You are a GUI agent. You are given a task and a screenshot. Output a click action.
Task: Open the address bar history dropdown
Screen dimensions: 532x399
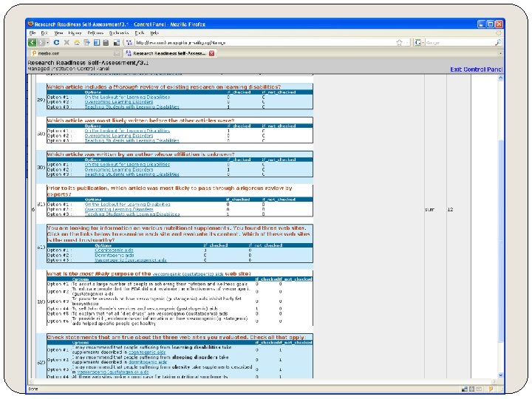click(x=407, y=42)
